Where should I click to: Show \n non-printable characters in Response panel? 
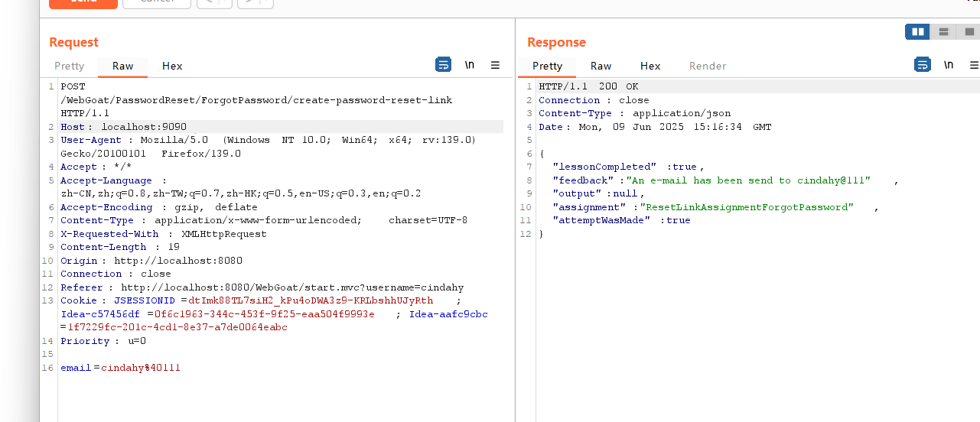[949, 65]
